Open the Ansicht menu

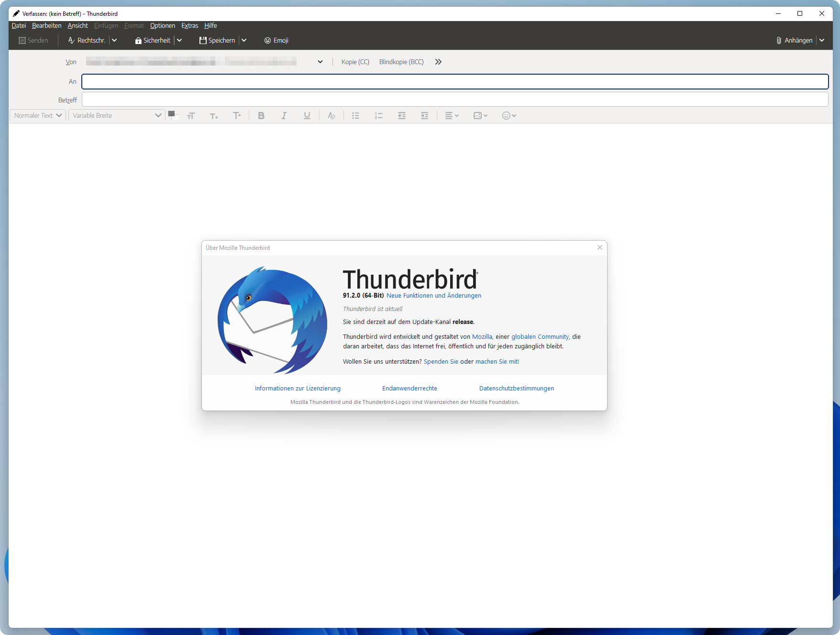77,26
